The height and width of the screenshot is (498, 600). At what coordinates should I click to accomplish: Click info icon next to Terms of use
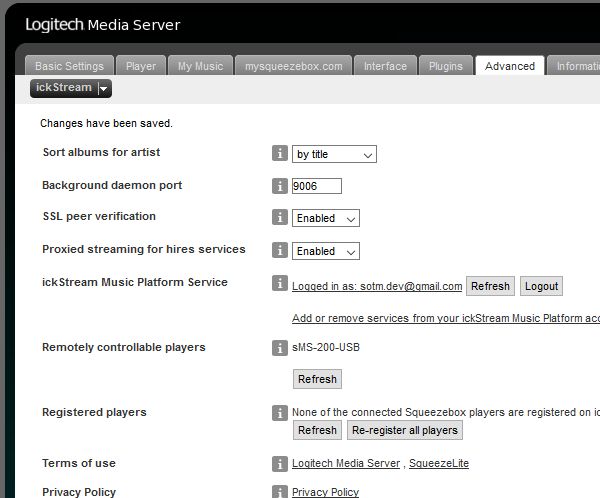coord(280,464)
